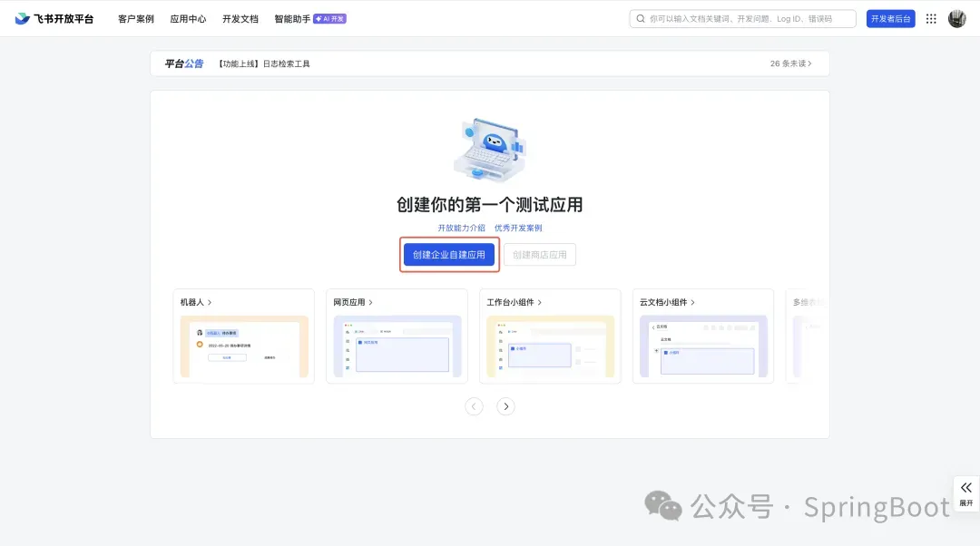Click the robot computer illustration
The image size is (980, 546).
pos(490,153)
